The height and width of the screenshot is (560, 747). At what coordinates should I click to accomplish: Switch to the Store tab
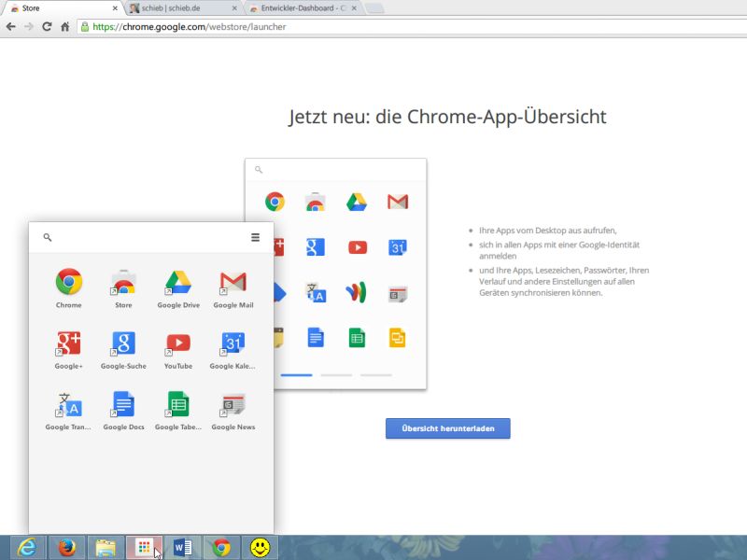62,8
